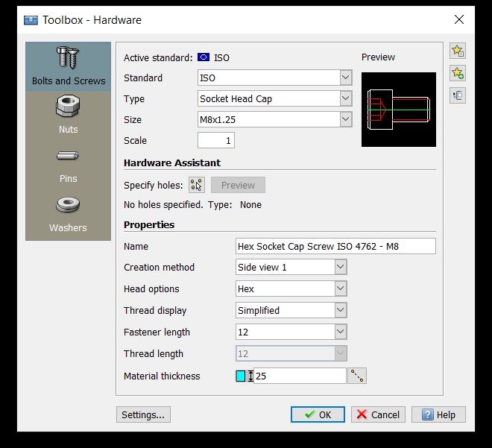Select the Nuts category
Viewport: 492px width, 448px height.
68,115
